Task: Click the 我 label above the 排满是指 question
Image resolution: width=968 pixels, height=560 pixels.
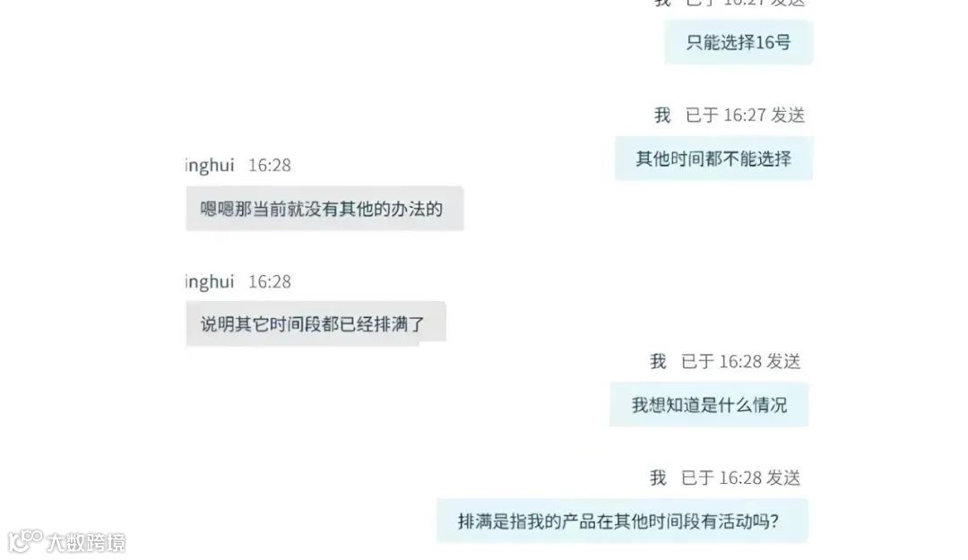Action: [x=658, y=478]
